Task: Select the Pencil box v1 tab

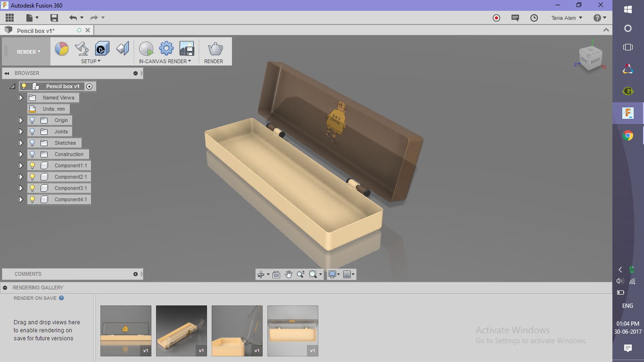Action: (36, 31)
